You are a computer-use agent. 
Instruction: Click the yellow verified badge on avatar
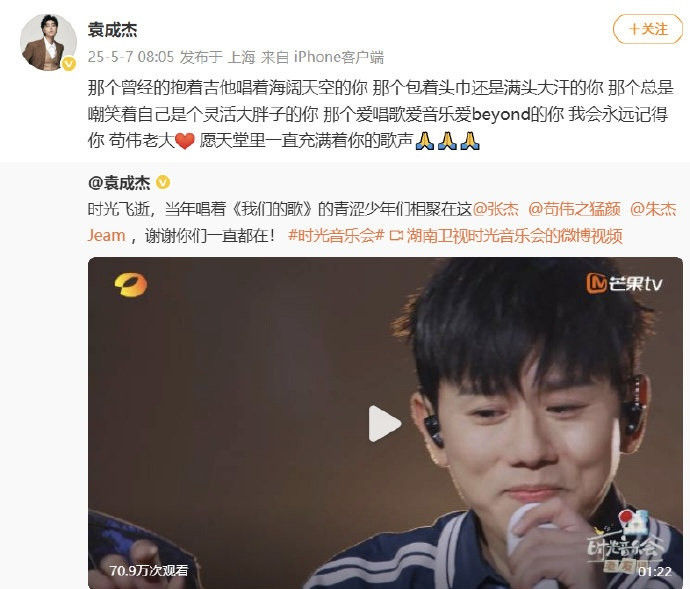69,64
